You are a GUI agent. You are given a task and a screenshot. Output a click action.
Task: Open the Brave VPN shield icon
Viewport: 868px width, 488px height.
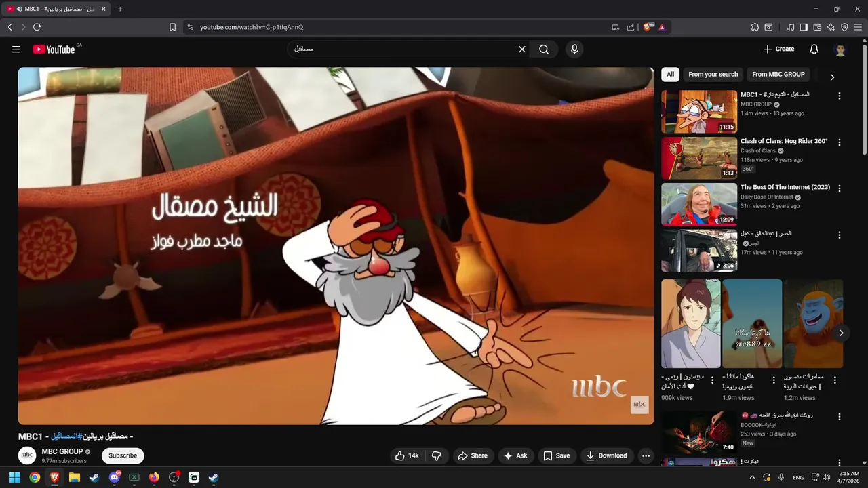click(844, 27)
